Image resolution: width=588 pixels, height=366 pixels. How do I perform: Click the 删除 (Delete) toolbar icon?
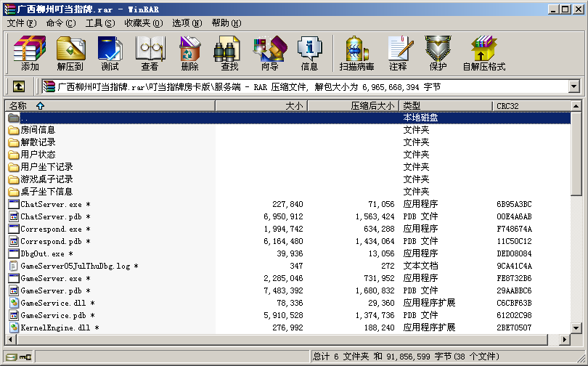[x=189, y=53]
